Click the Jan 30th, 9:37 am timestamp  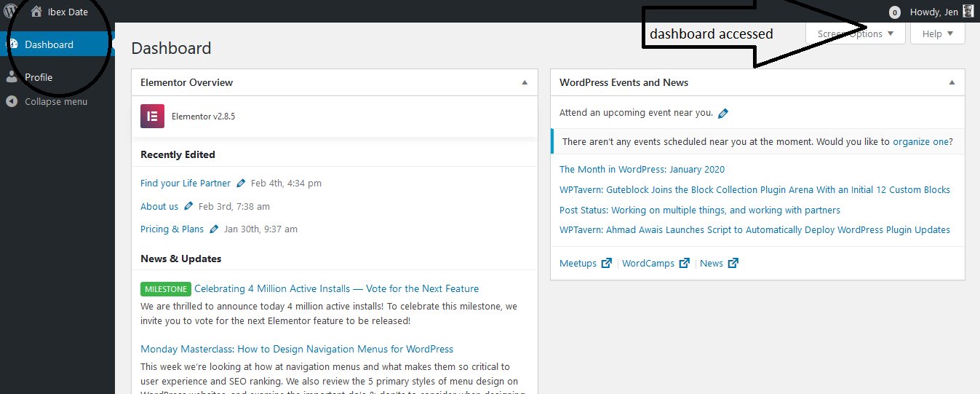pyautogui.click(x=260, y=229)
